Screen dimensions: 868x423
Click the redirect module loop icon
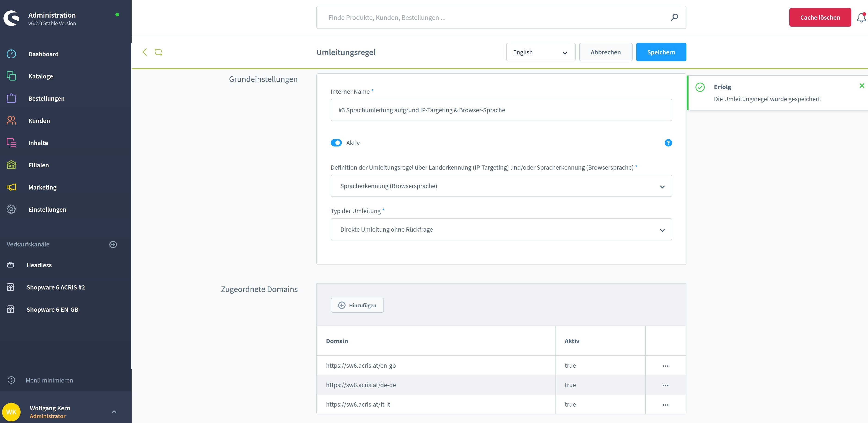158,52
